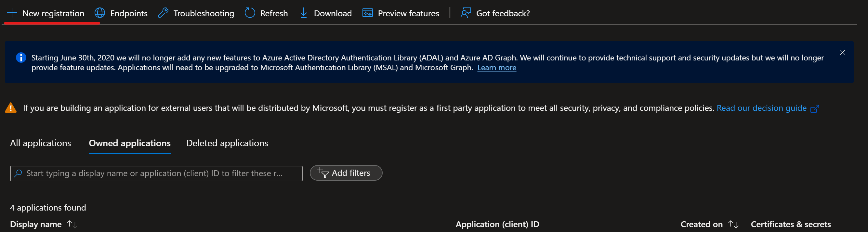868x232 pixels.
Task: Click the orange warning triangle icon
Action: pyautogui.click(x=11, y=108)
